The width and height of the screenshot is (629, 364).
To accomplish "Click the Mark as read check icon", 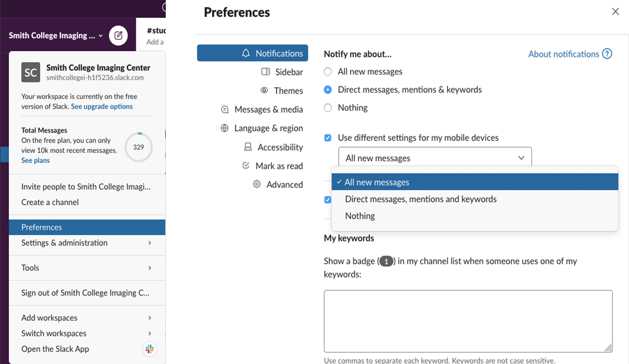I will pyautogui.click(x=246, y=165).
